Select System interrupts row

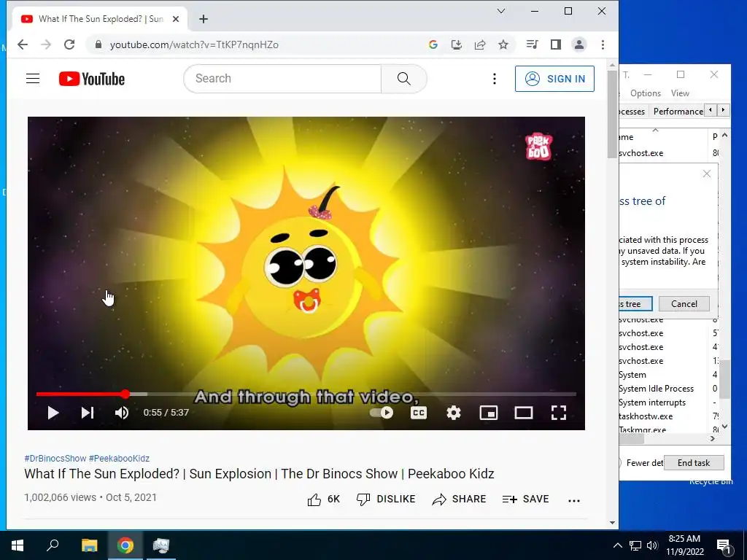tap(668, 402)
